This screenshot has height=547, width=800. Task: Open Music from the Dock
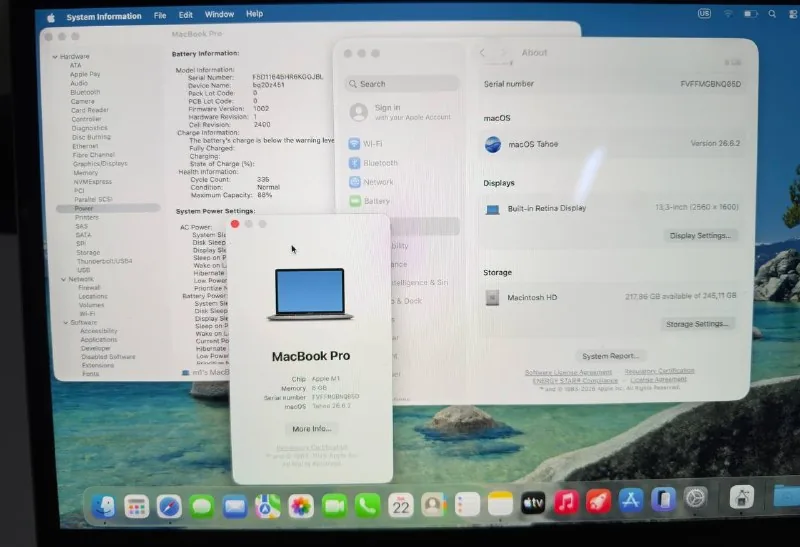tap(566, 502)
